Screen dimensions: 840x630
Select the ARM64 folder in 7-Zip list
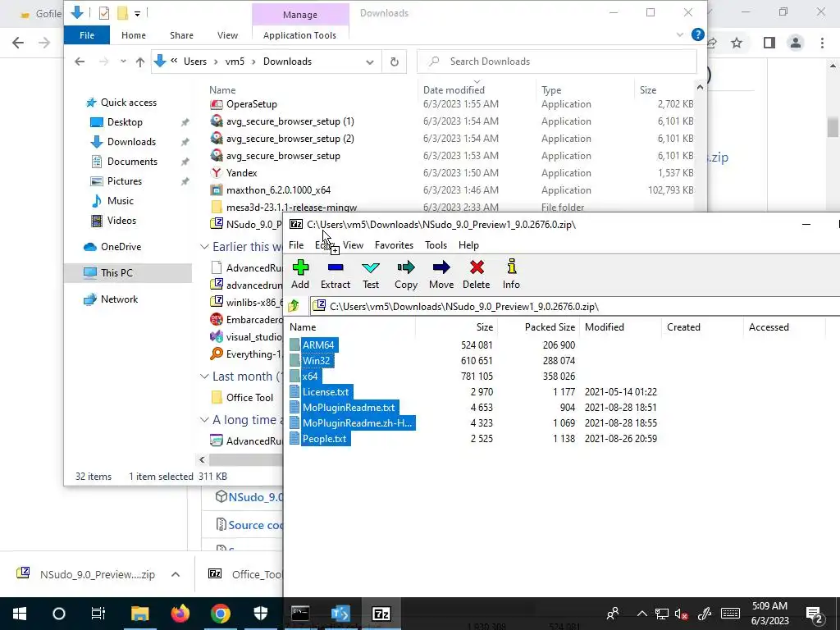[x=318, y=345]
